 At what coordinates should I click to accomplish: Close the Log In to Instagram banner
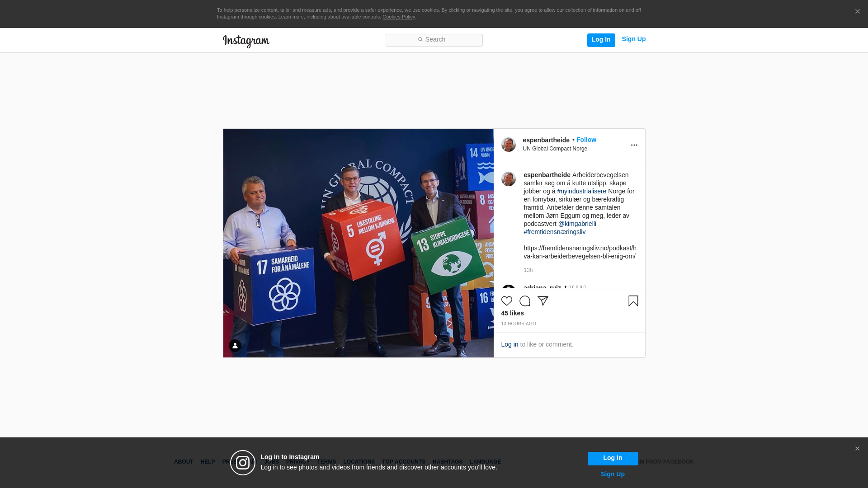pyautogui.click(x=857, y=449)
